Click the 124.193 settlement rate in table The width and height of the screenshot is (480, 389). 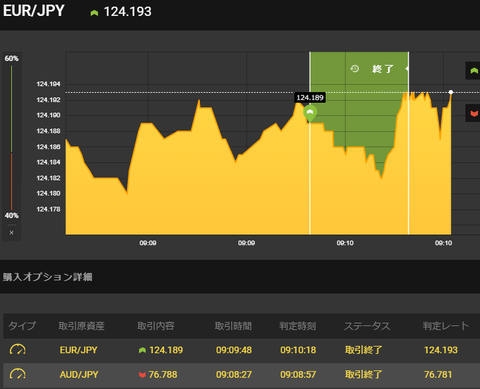tap(441, 350)
